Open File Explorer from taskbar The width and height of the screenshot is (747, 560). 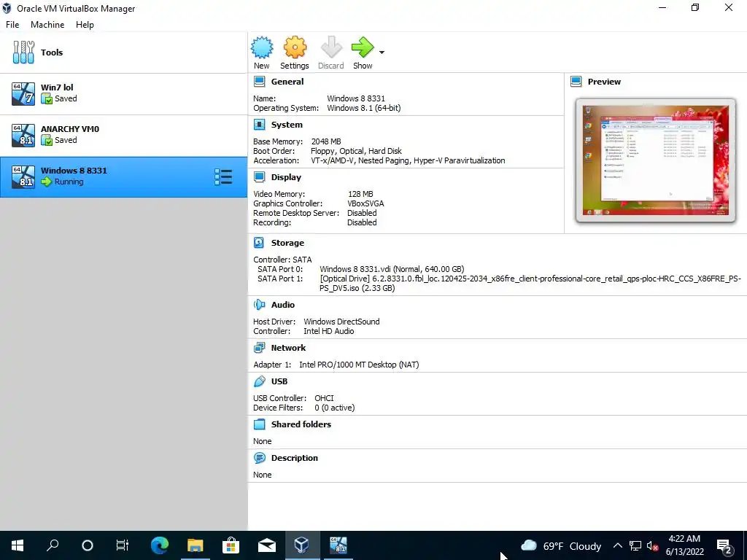point(196,545)
